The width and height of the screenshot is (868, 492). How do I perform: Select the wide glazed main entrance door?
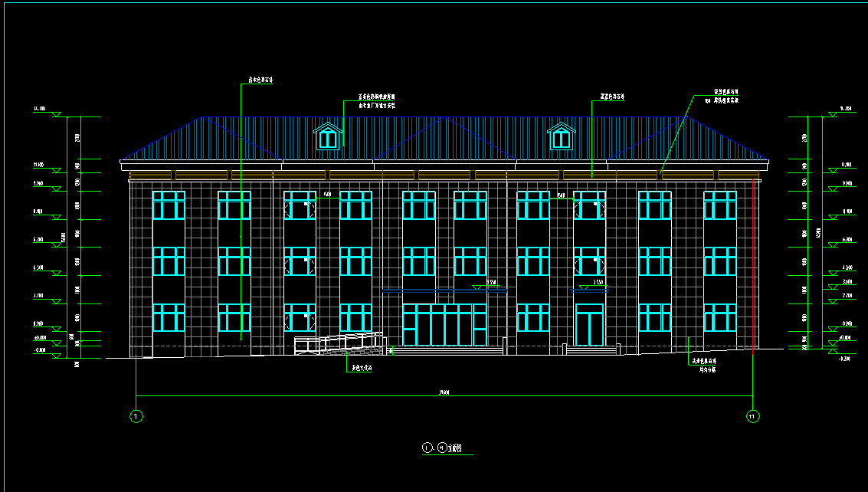(444, 325)
